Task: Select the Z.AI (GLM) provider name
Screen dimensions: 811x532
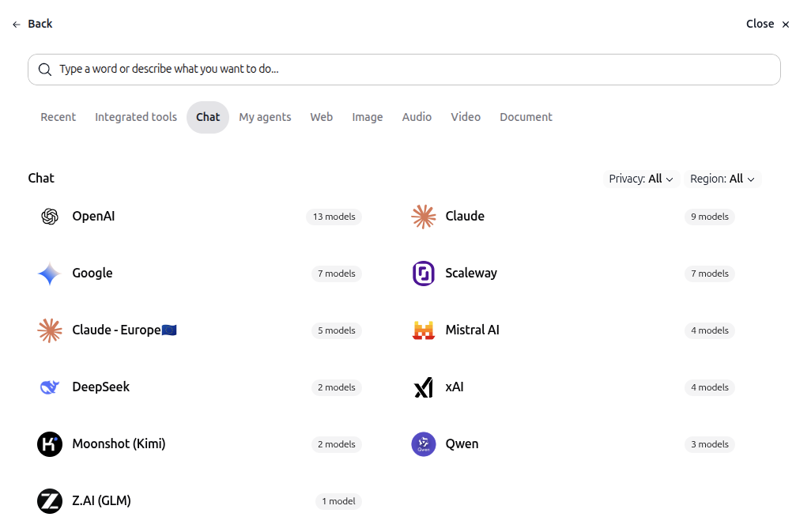Action: tap(101, 500)
